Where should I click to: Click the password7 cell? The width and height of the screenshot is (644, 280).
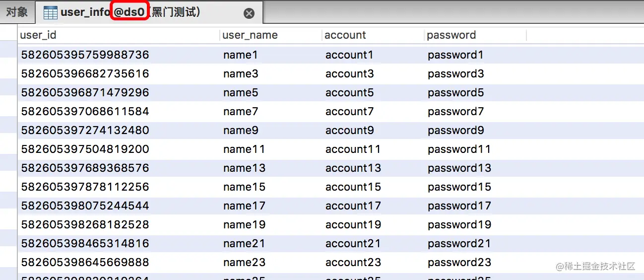pos(455,112)
